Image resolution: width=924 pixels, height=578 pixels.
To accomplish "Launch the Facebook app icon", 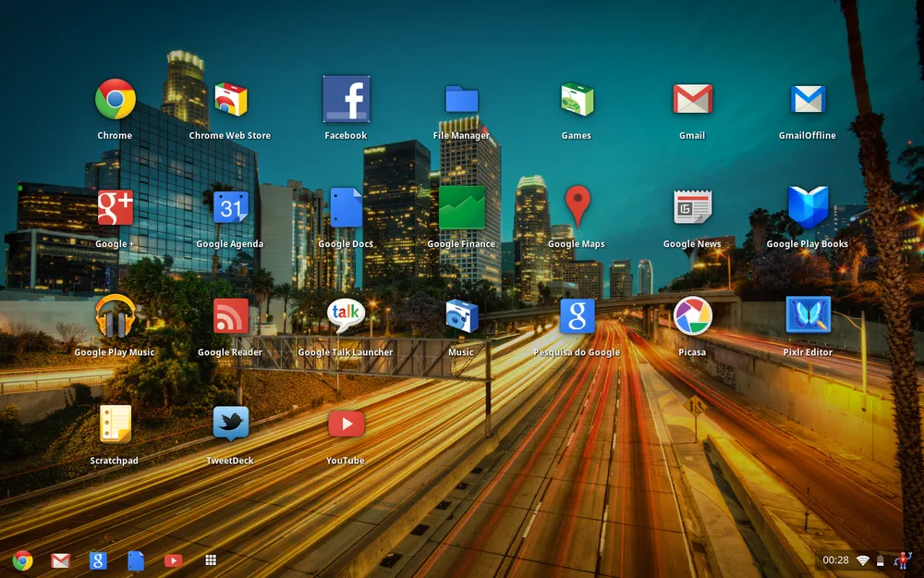I will [346, 100].
